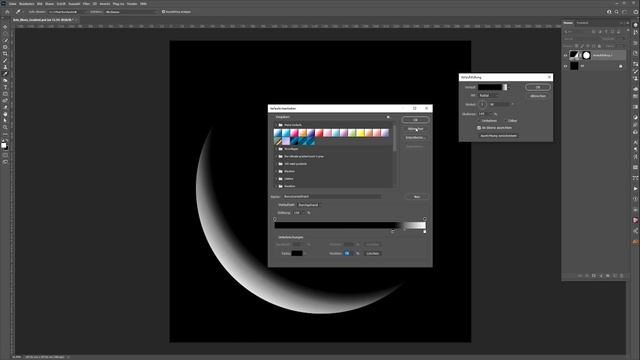The height and width of the screenshot is (360, 640).
Task: Open the Datei menu
Action: pos(13,4)
